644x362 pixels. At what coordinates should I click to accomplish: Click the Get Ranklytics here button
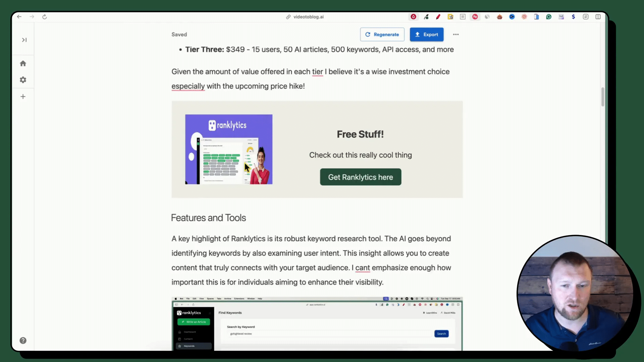tap(361, 177)
